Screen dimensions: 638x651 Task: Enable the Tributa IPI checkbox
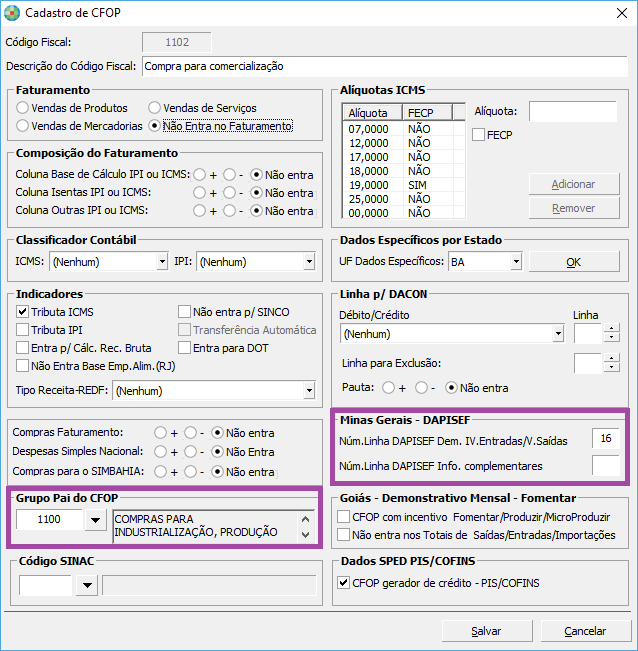(x=23, y=330)
